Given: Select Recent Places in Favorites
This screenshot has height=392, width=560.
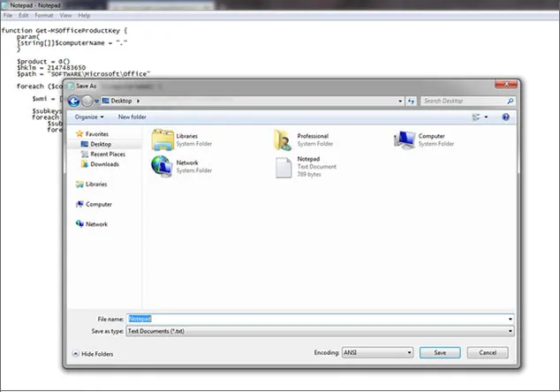Looking at the screenshot, I should click(108, 155).
